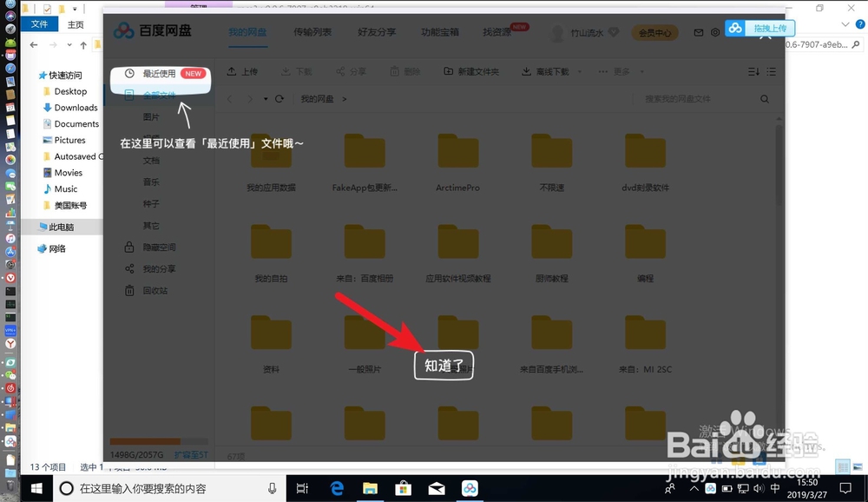Click the 分享 share toolbar button

click(x=351, y=71)
